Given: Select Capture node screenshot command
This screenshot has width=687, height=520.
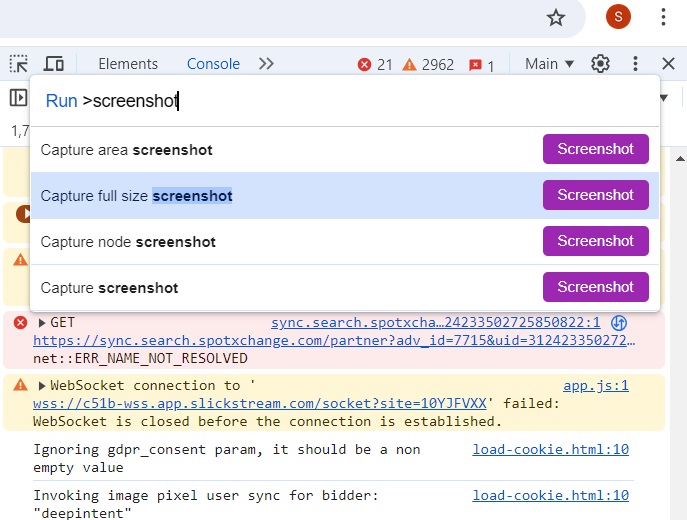Looking at the screenshot, I should coord(344,241).
